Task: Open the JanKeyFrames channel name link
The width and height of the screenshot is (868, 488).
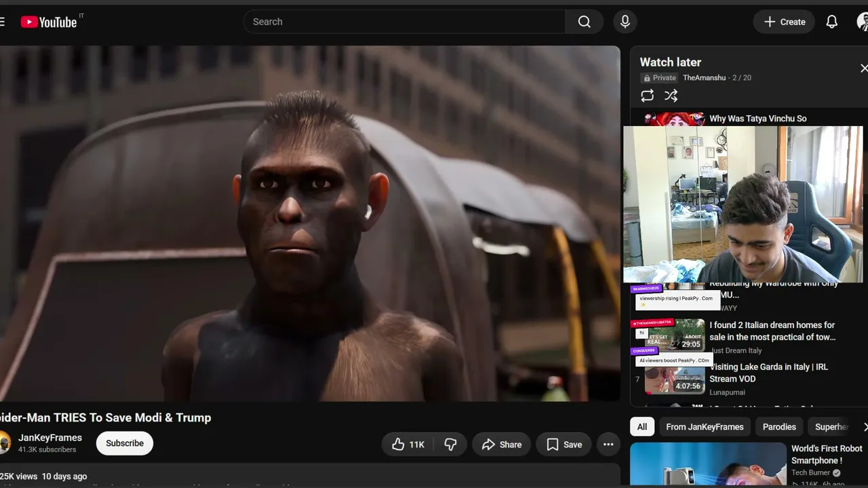Action: (50, 438)
